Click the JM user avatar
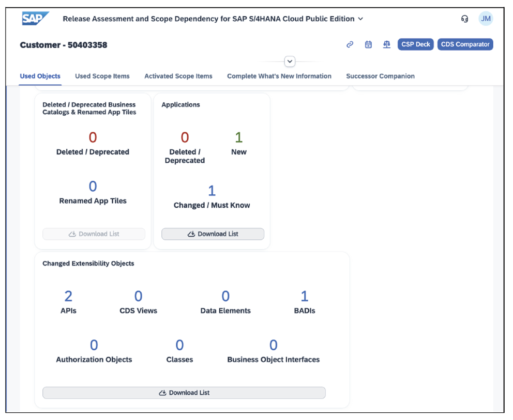Viewport: 513px width, 420px height. [486, 18]
